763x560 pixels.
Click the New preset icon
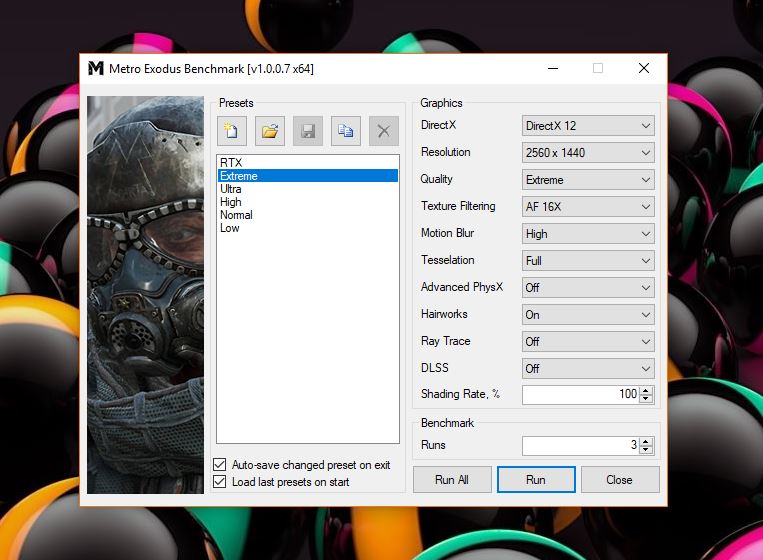[232, 131]
